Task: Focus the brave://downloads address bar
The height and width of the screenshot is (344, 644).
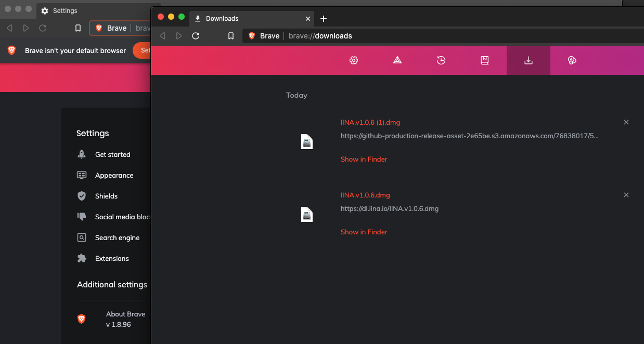Action: [442, 36]
